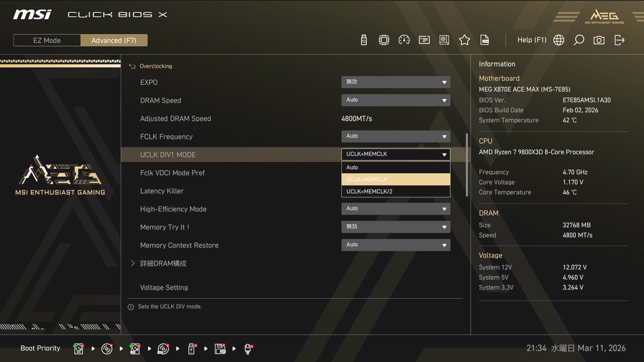Click the search magnifier icon
Image resolution: width=644 pixels, height=362 pixels.
tap(579, 40)
